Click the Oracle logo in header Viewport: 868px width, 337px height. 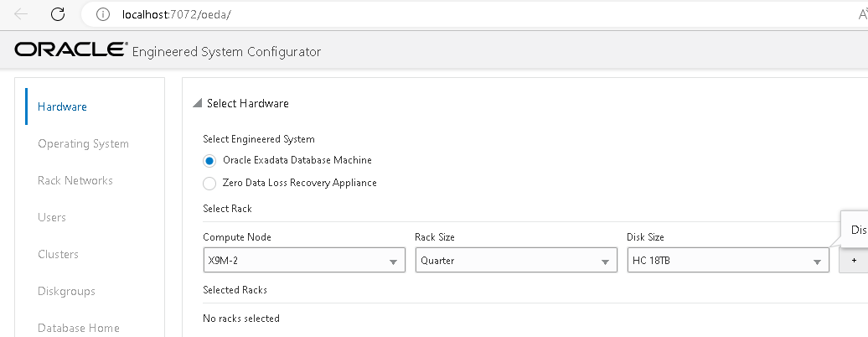pos(71,49)
